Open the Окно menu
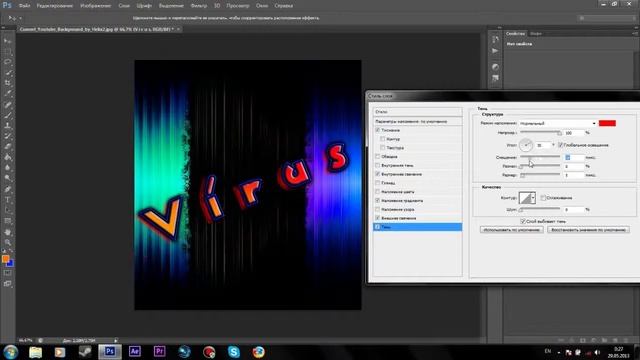 click(x=262, y=6)
